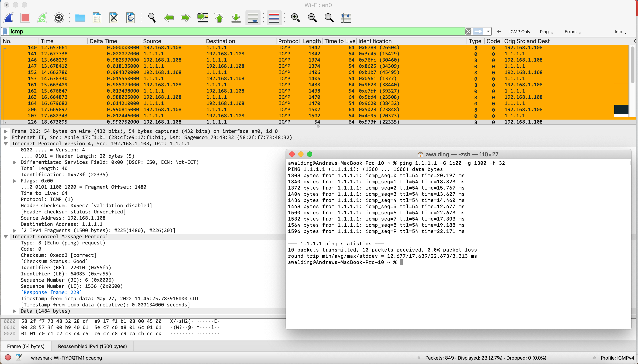Start a new live capture
This screenshot has height=364, width=638.
(x=8, y=18)
